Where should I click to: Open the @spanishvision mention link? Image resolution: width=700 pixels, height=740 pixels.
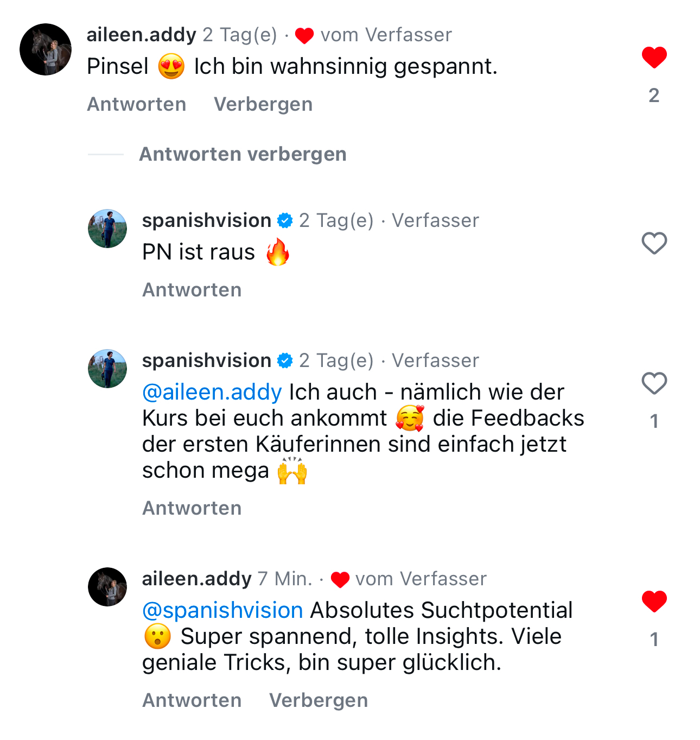tap(222, 610)
